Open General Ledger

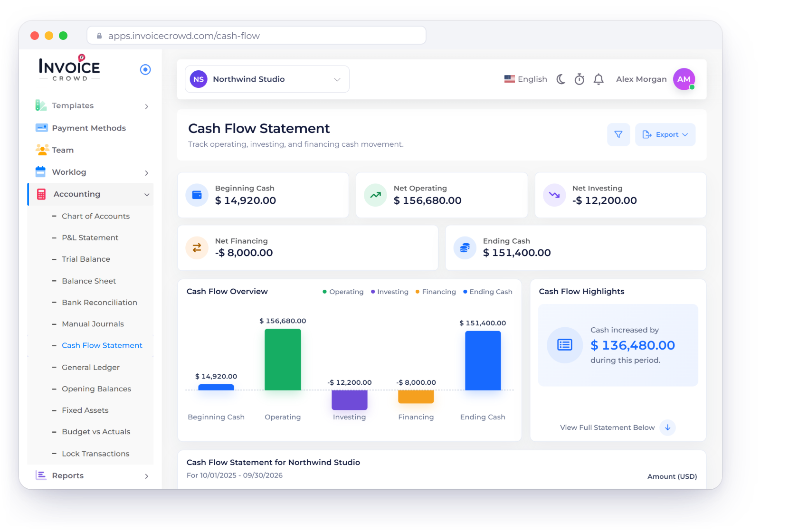tap(91, 367)
